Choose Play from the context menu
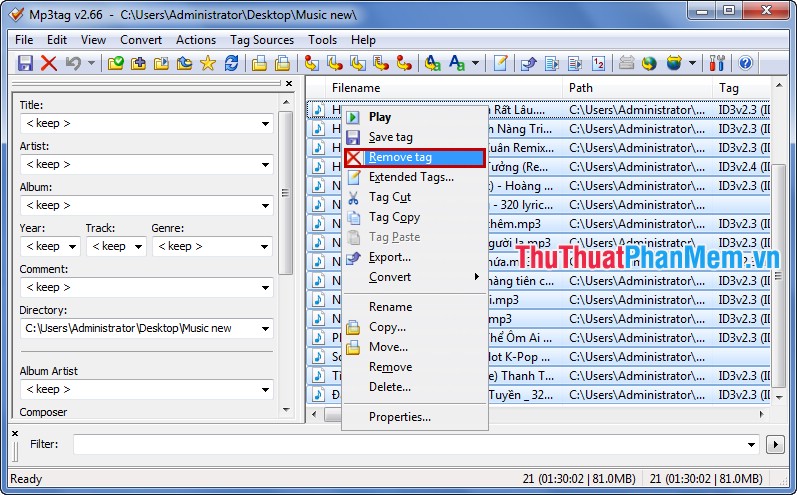 pyautogui.click(x=415, y=117)
